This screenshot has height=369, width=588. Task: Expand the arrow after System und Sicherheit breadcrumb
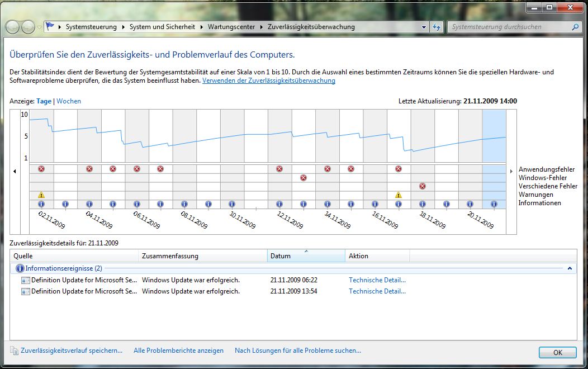201,27
